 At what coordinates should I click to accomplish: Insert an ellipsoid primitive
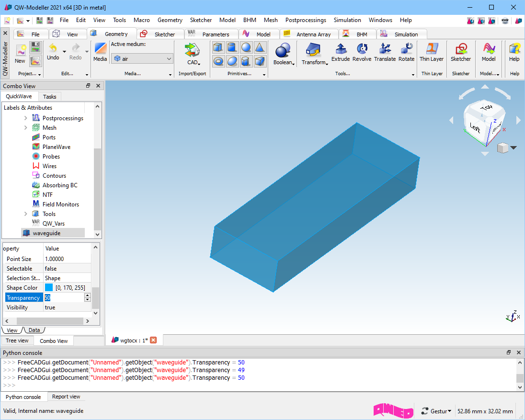pos(232,61)
